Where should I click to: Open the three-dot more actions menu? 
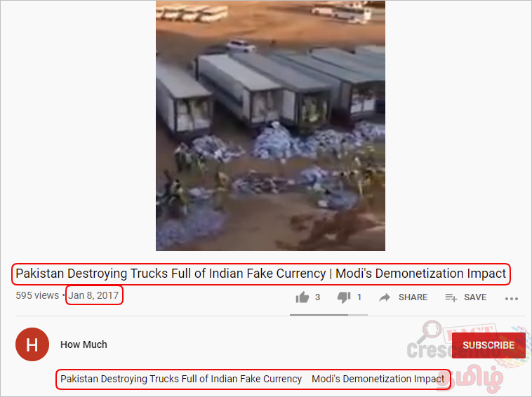click(512, 298)
